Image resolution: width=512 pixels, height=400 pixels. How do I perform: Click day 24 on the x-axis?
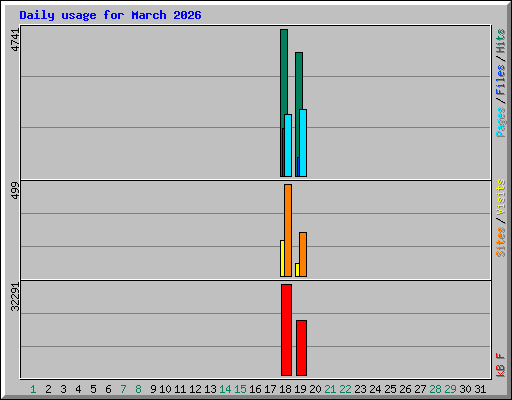tap(375, 389)
